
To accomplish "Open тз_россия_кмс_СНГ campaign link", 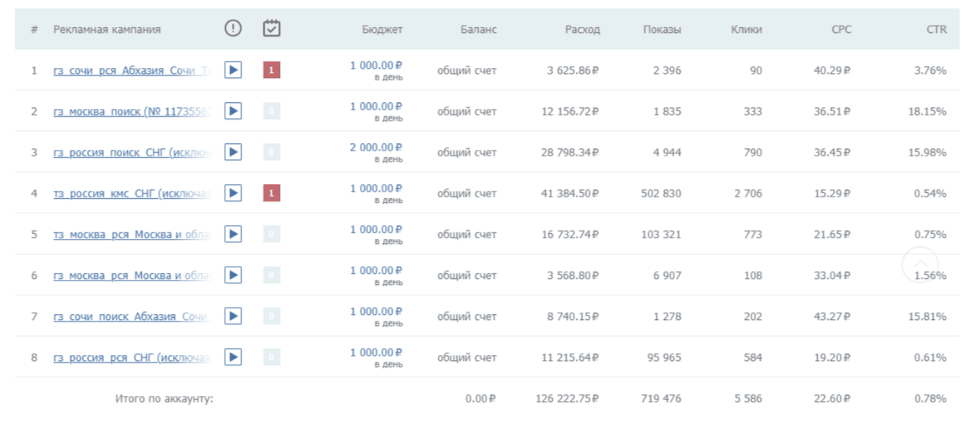I will tap(132, 194).
